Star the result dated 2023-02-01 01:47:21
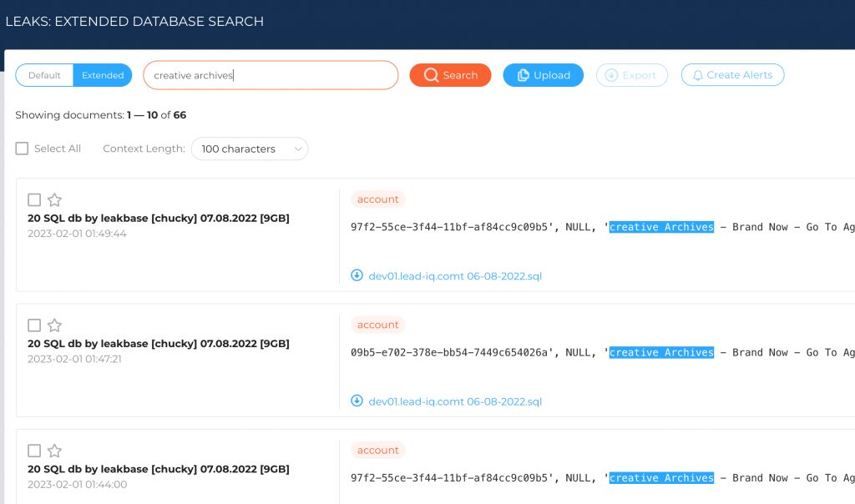Viewport: 855px width, 504px height. (54, 325)
